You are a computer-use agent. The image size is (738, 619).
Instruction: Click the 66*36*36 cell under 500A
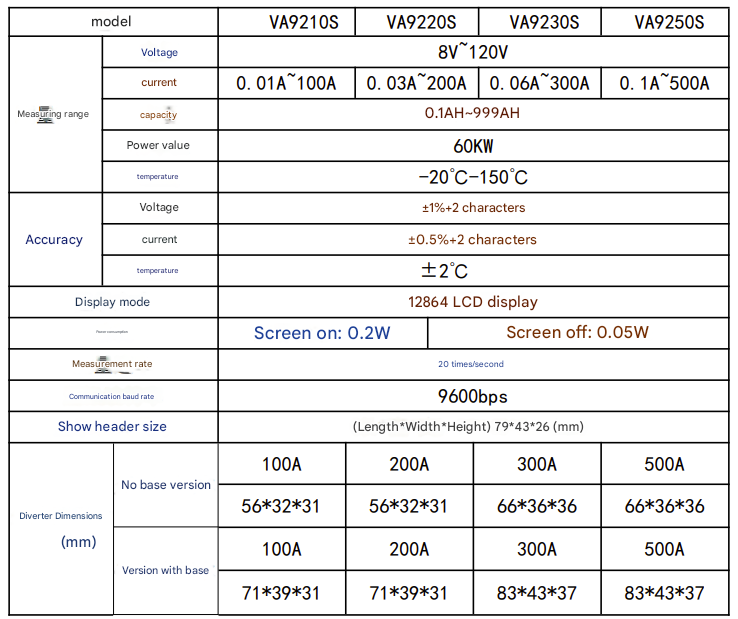click(664, 506)
